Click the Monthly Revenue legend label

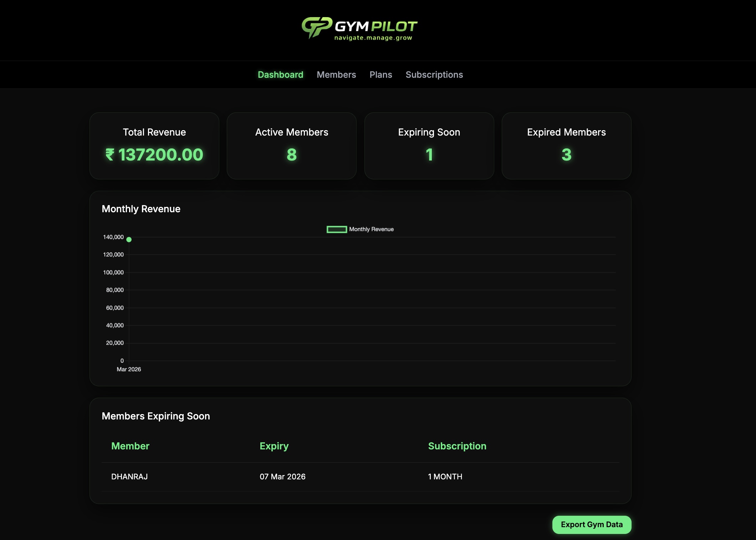(371, 229)
